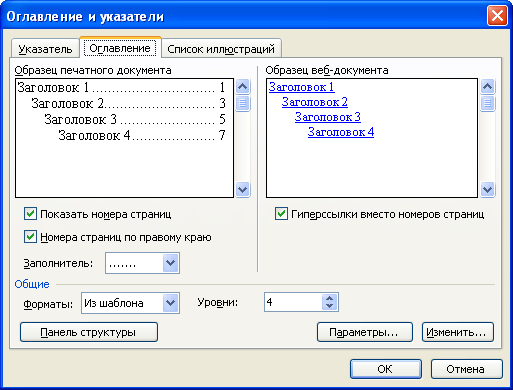Open the Форматы dropdown arrow
Image resolution: width=513 pixels, height=390 pixels.
point(171,303)
